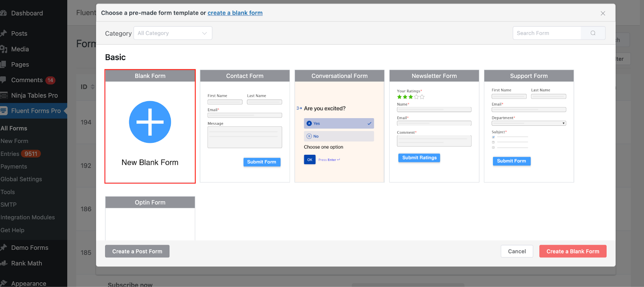This screenshot has height=287, width=644.
Task: Open the All Category dropdown
Action: pos(173,33)
